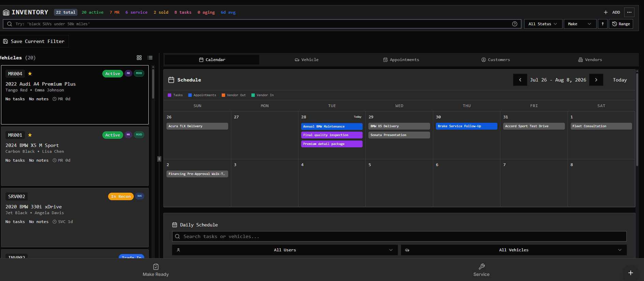Click the search tasks or vehicles field
Screen dimensions: 644x281
click(399, 236)
